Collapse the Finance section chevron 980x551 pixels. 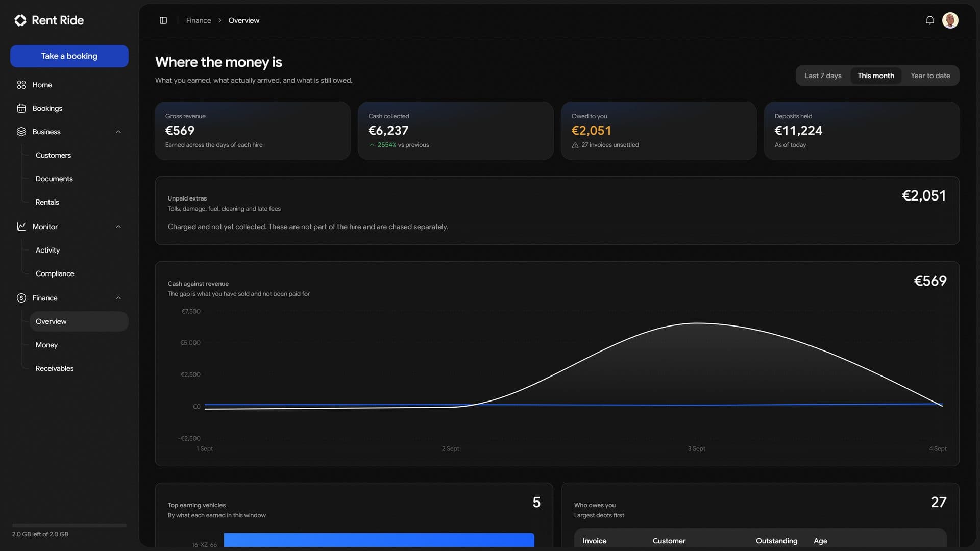point(118,298)
